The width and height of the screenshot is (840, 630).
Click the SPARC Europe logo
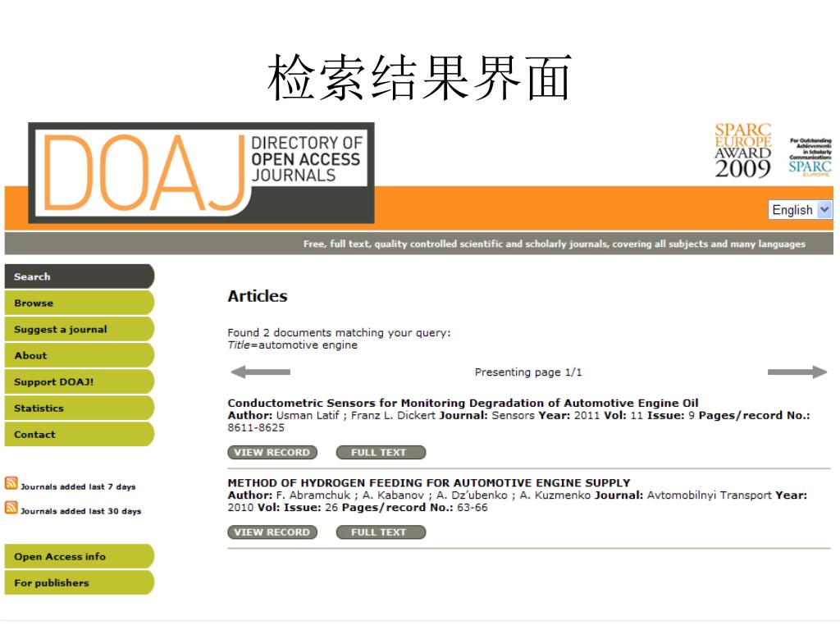click(x=810, y=157)
